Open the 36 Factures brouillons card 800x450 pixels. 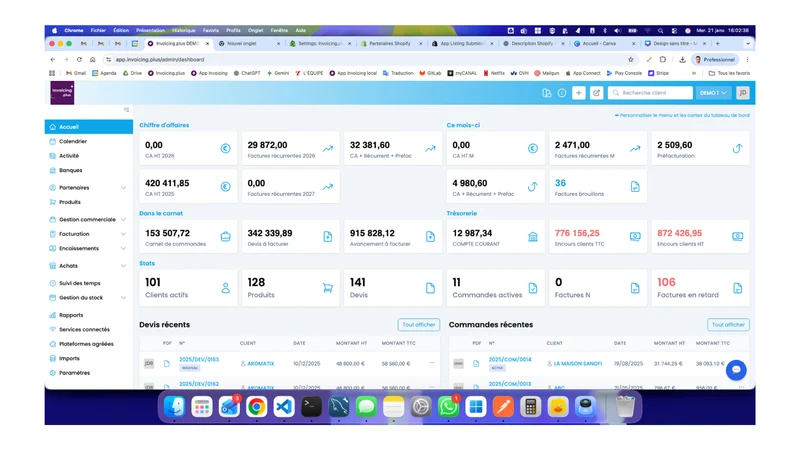click(598, 186)
